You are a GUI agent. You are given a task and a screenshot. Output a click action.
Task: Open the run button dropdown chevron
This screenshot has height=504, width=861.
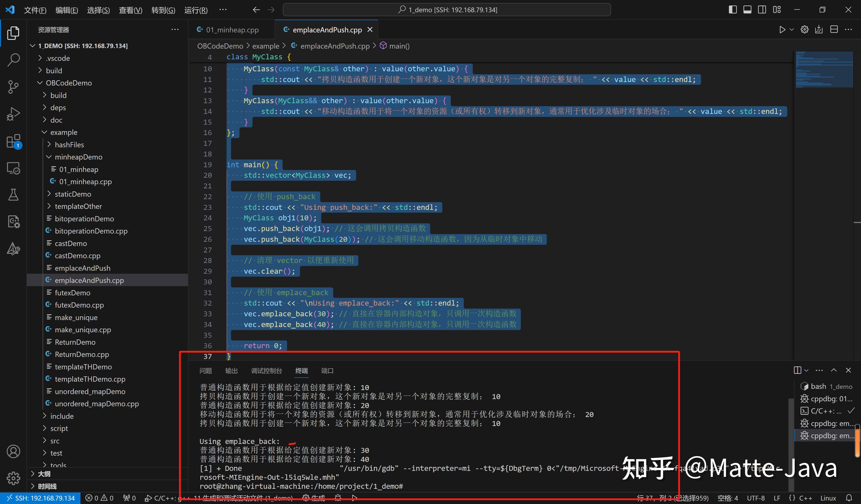[x=792, y=29]
